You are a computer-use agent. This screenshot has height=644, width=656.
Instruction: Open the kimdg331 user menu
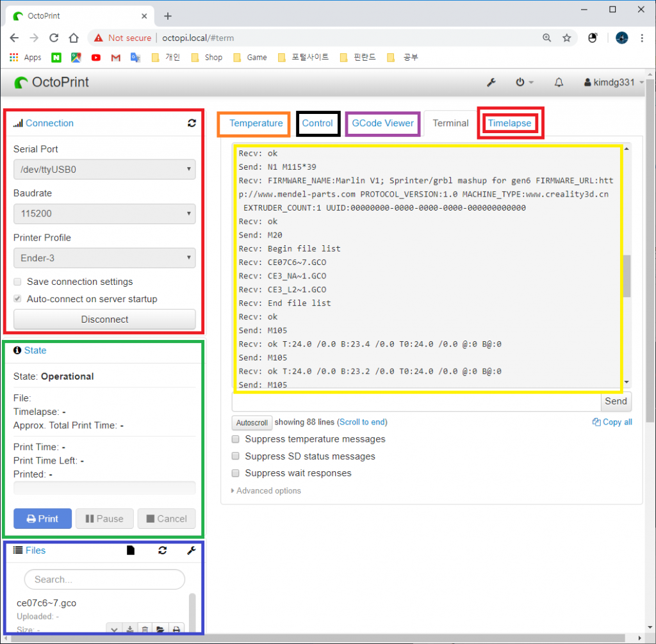pos(613,83)
